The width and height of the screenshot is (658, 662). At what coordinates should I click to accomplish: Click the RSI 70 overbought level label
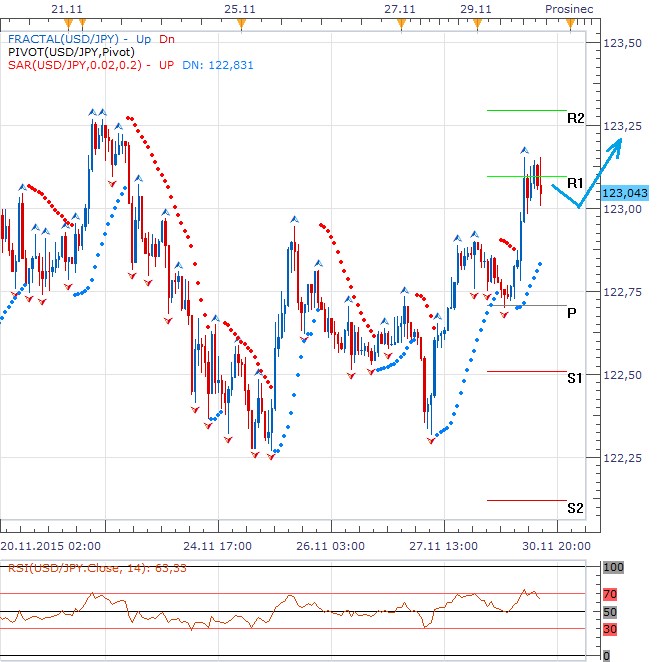click(x=612, y=594)
